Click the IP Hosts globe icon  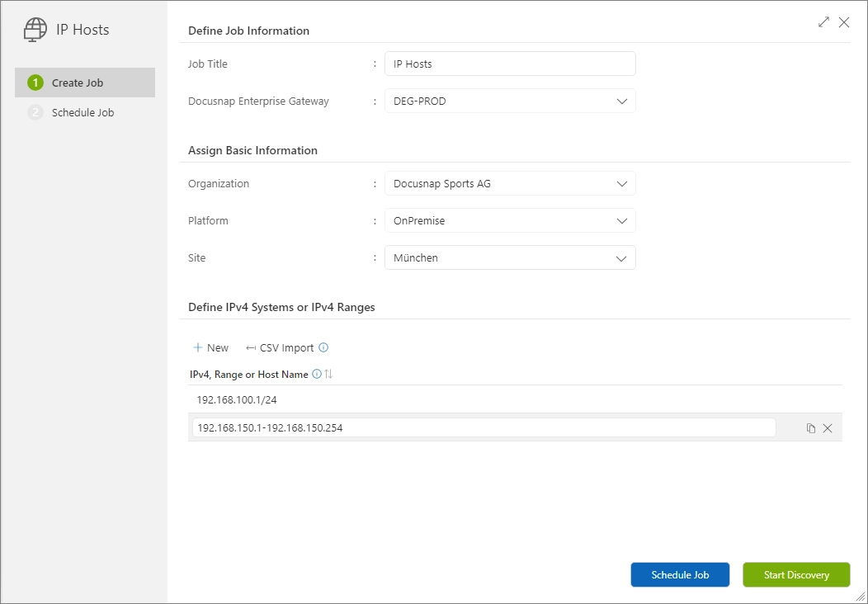35,30
